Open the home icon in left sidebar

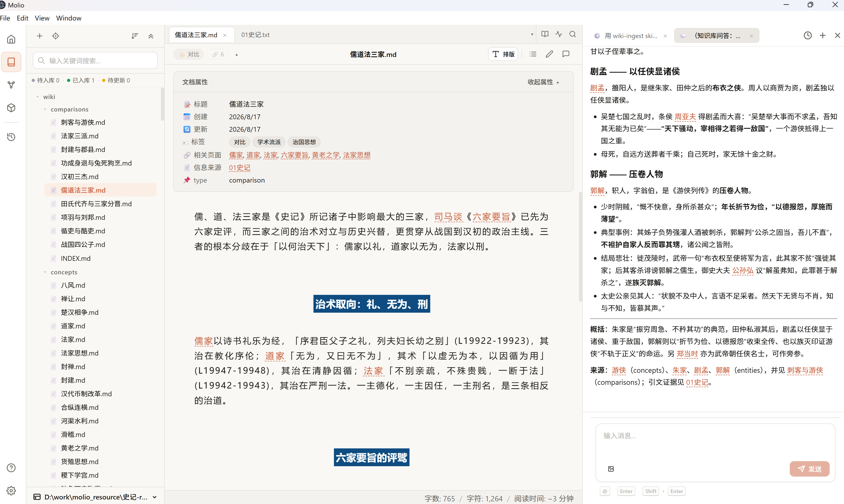point(11,39)
